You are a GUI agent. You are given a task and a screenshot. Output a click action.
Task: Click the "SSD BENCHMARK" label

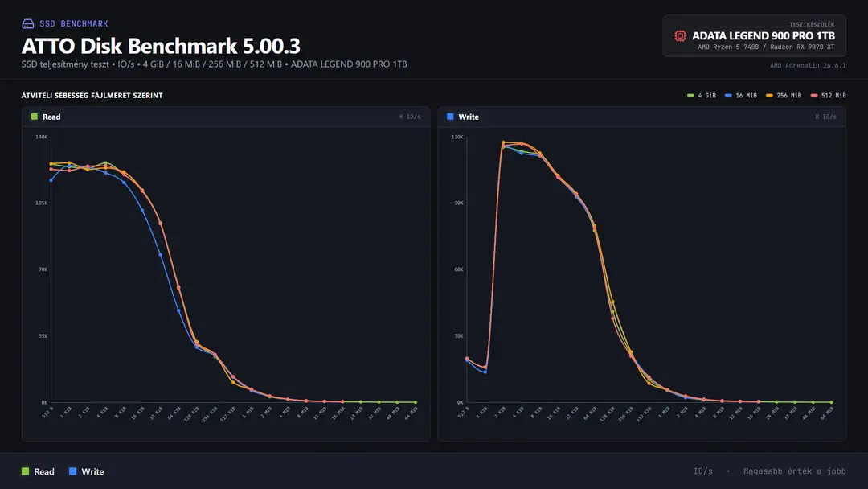(74, 24)
